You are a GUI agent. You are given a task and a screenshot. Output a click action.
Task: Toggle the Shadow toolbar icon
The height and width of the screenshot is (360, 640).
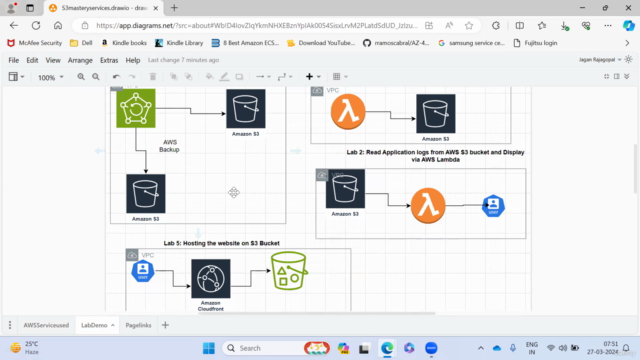(x=239, y=77)
